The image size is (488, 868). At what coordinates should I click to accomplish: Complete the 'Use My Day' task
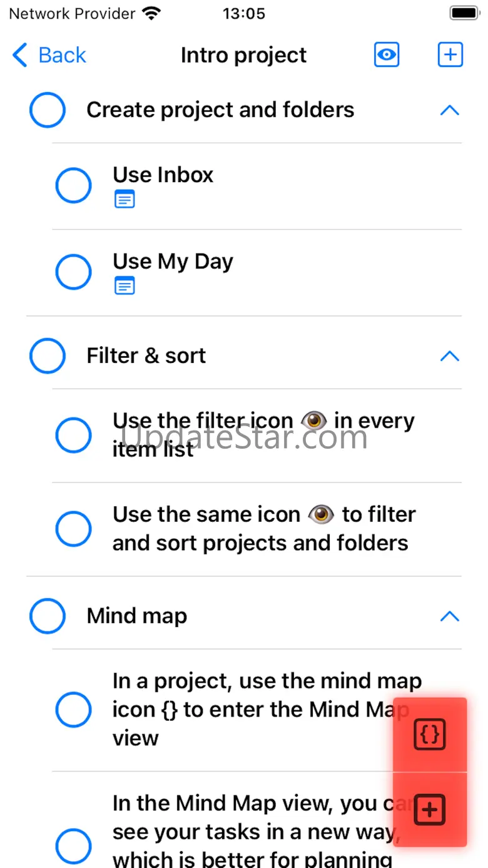74,272
